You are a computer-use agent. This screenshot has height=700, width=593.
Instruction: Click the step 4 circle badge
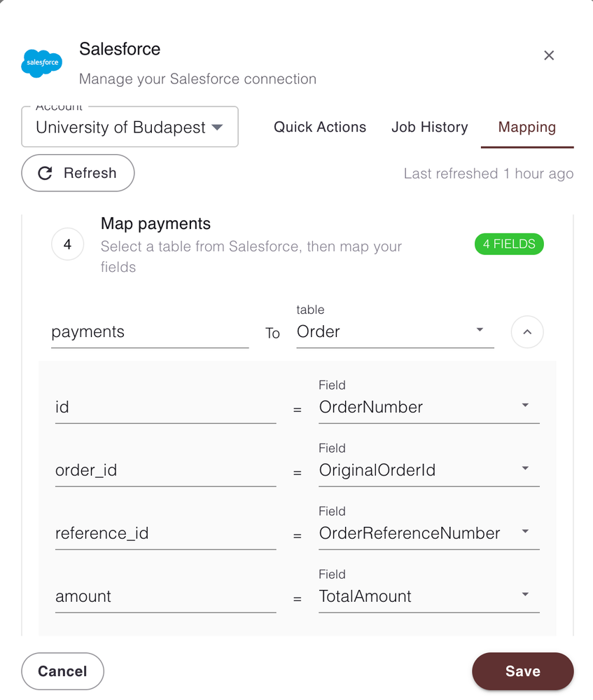(67, 245)
